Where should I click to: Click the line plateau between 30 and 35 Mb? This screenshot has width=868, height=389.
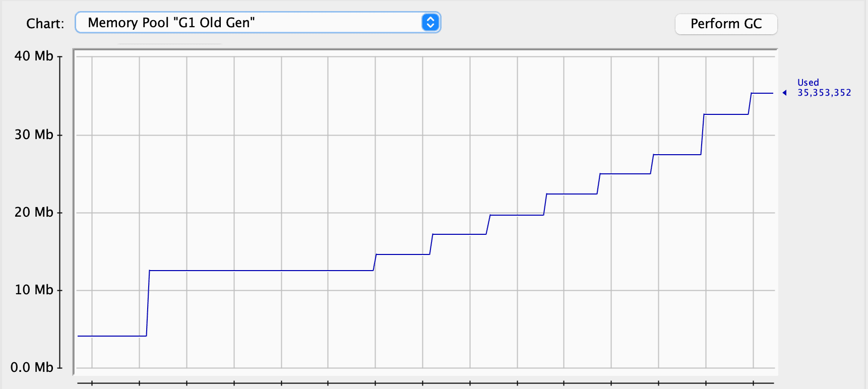click(726, 114)
